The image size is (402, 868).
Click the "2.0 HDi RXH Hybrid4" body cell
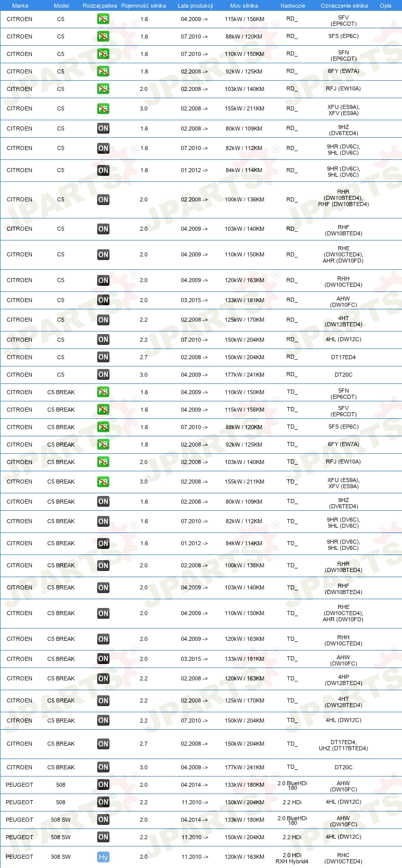[292, 858]
